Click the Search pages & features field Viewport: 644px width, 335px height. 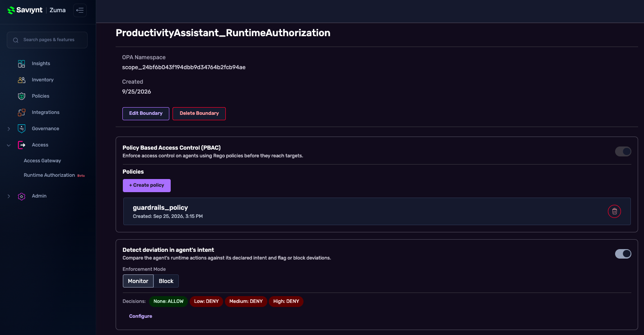[47, 40]
